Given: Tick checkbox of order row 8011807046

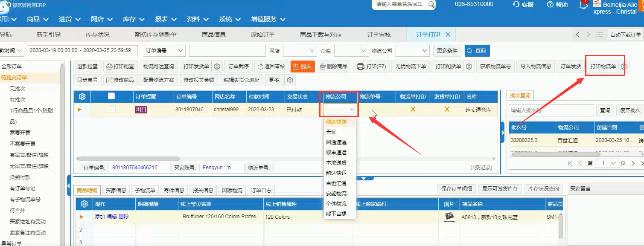Looking at the screenshot, I should pyautogui.click(x=112, y=110).
